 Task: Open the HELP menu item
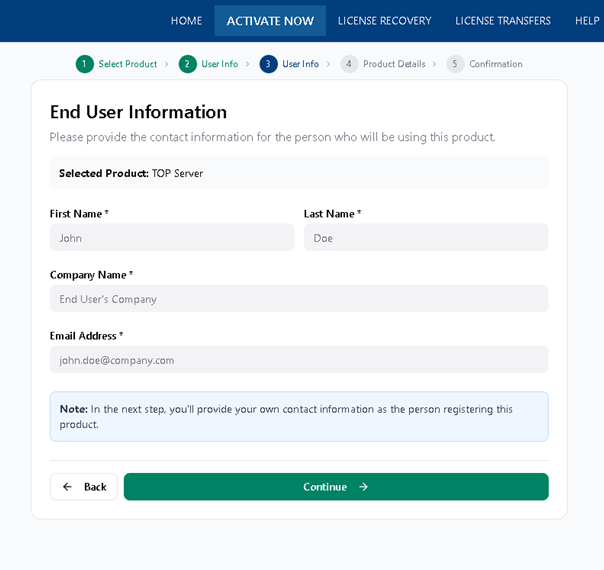[587, 21]
